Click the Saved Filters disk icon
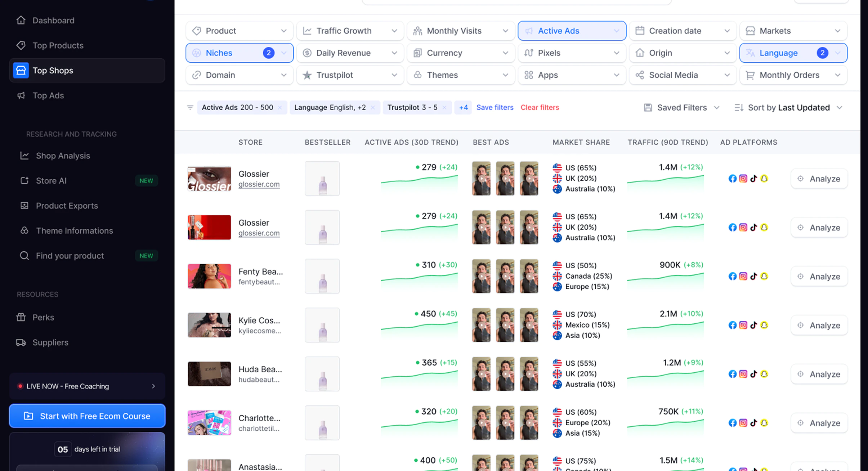Viewport: 868px width, 471px height. click(x=648, y=108)
